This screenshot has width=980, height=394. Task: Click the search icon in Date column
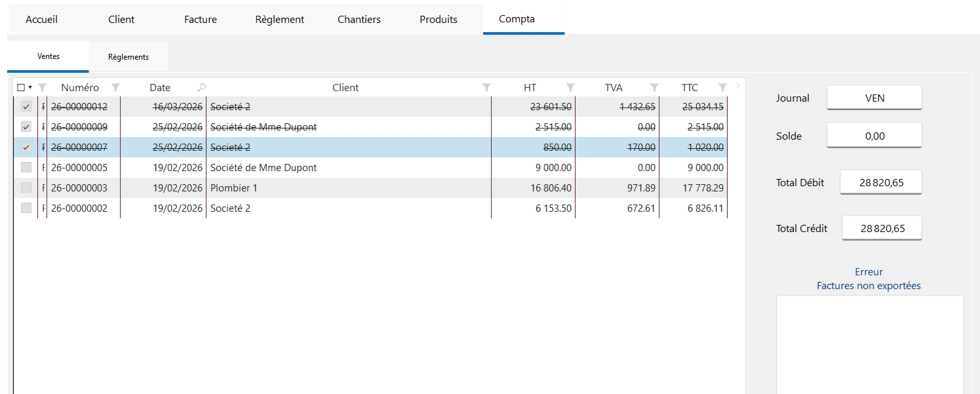click(x=201, y=88)
